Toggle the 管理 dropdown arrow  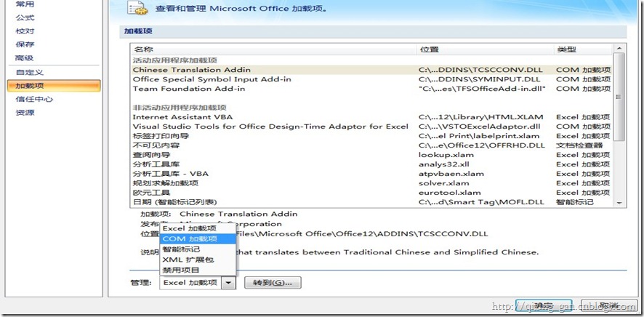(x=229, y=283)
